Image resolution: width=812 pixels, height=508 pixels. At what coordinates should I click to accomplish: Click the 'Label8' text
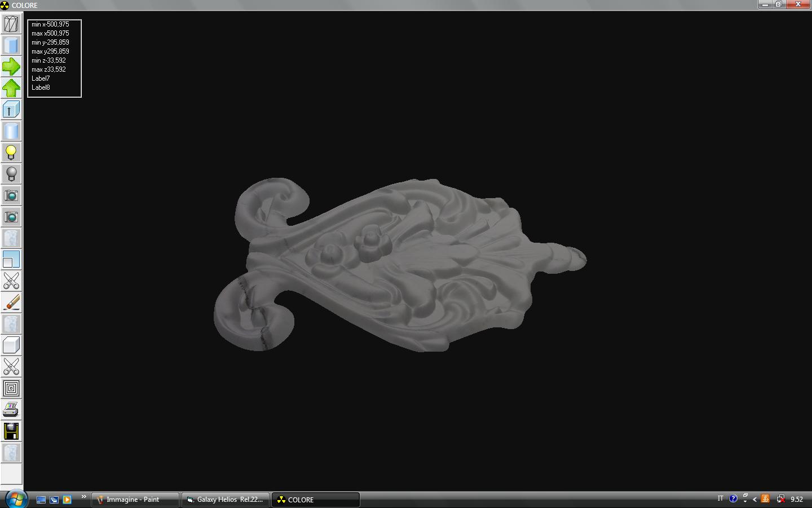(41, 87)
